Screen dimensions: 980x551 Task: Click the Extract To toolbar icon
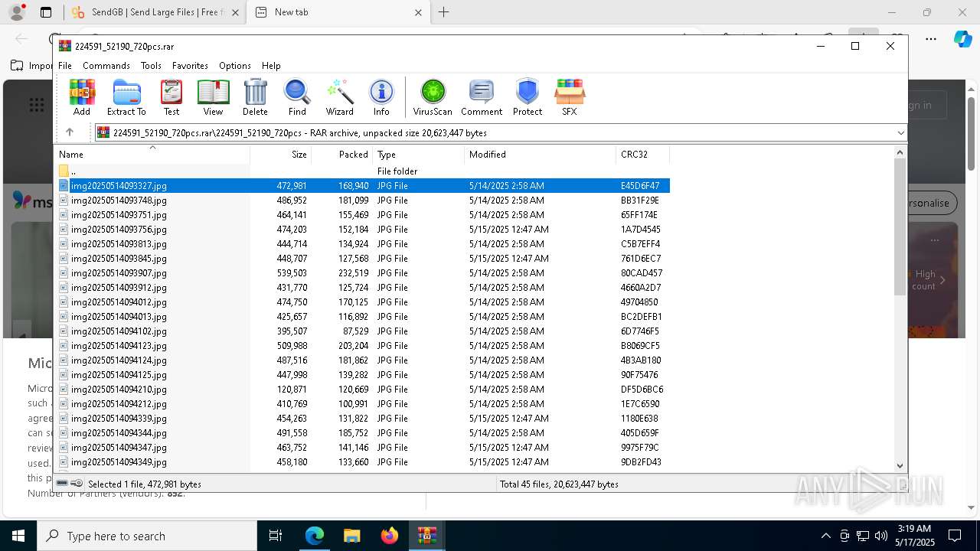(126, 97)
